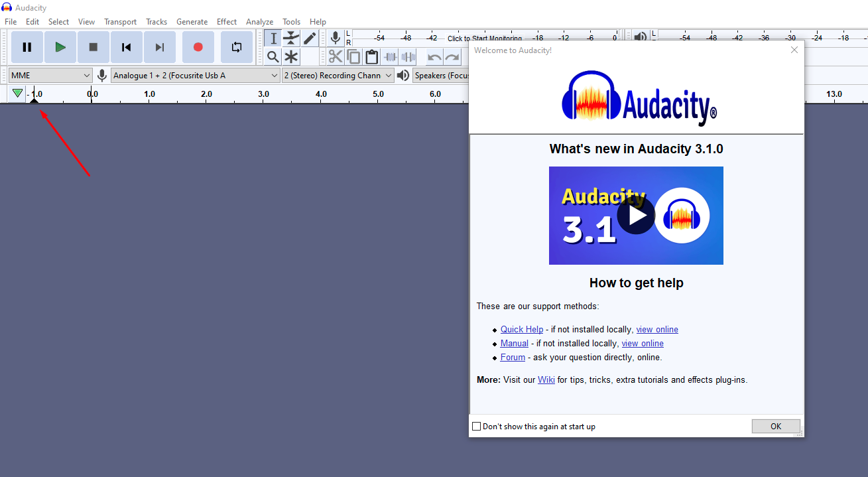Open the Help menu
This screenshot has height=477, width=868.
pos(318,22)
